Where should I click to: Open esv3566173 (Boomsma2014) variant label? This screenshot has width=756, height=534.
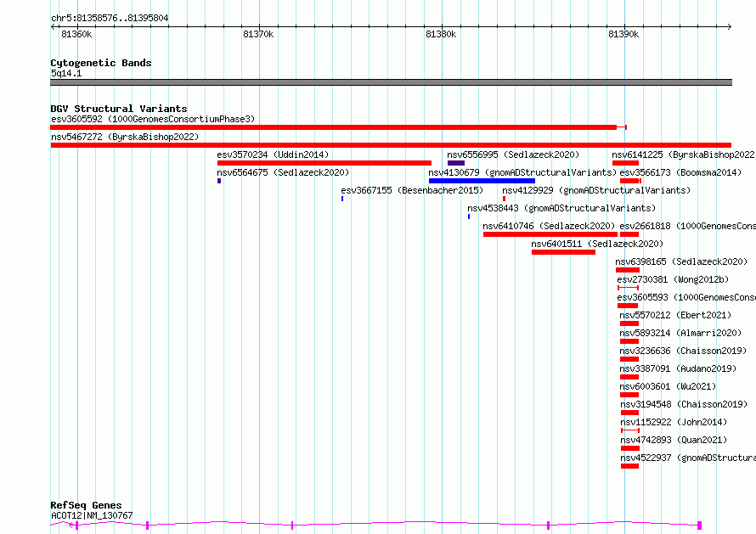coord(680,172)
